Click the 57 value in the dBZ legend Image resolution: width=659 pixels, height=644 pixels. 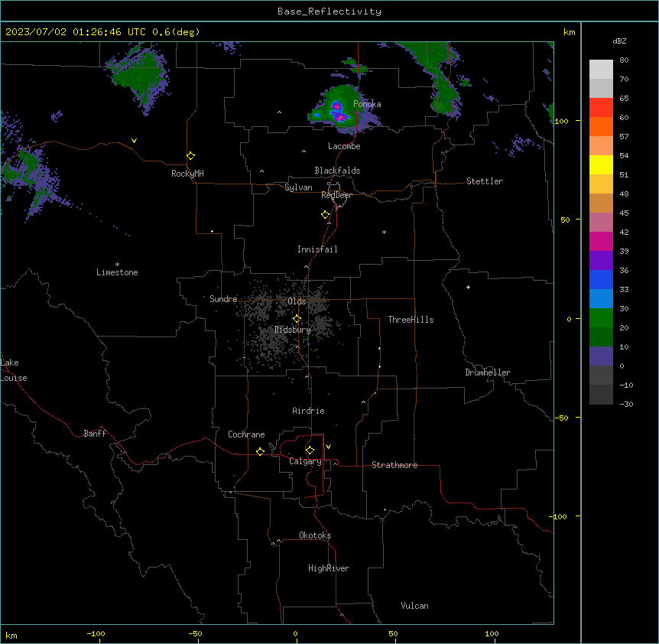click(624, 137)
